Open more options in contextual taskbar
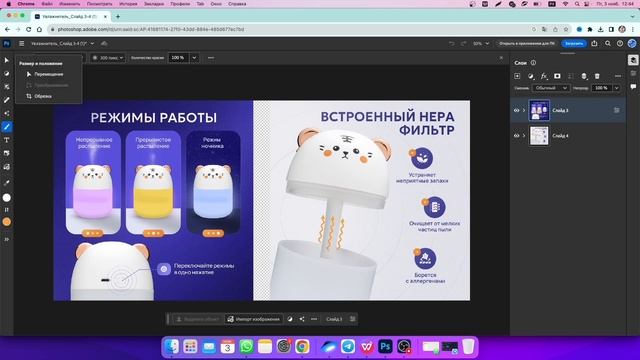 click(x=314, y=319)
